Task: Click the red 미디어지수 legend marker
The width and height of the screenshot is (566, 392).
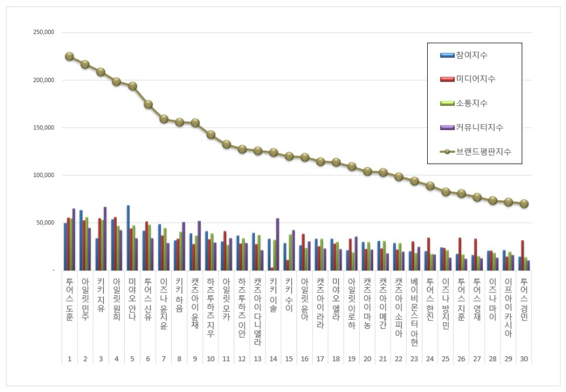Action: [x=447, y=79]
